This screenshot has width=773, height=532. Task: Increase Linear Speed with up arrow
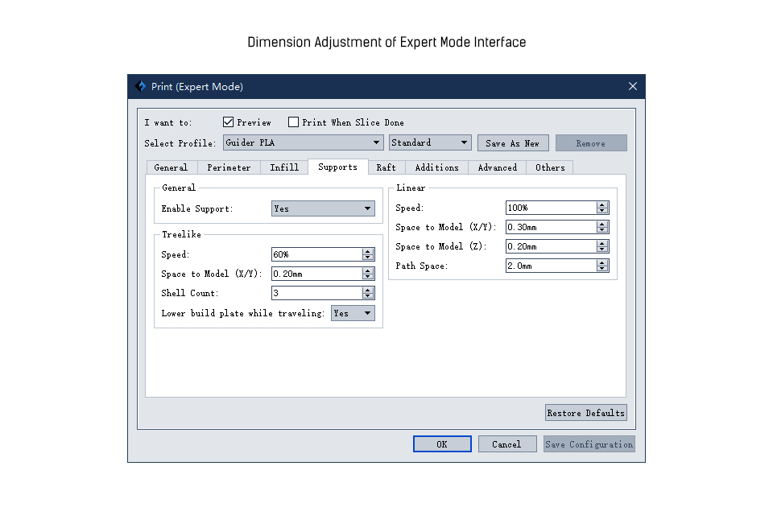(602, 204)
